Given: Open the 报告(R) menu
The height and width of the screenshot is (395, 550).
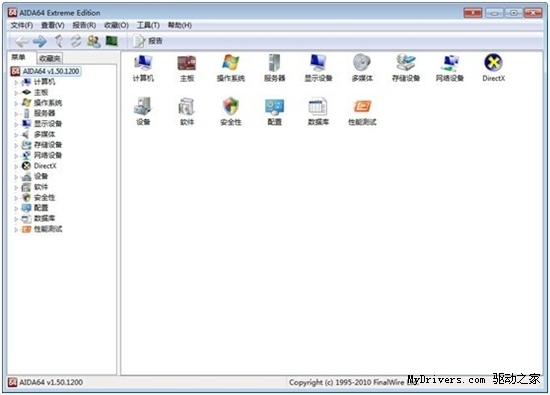Looking at the screenshot, I should [84, 25].
